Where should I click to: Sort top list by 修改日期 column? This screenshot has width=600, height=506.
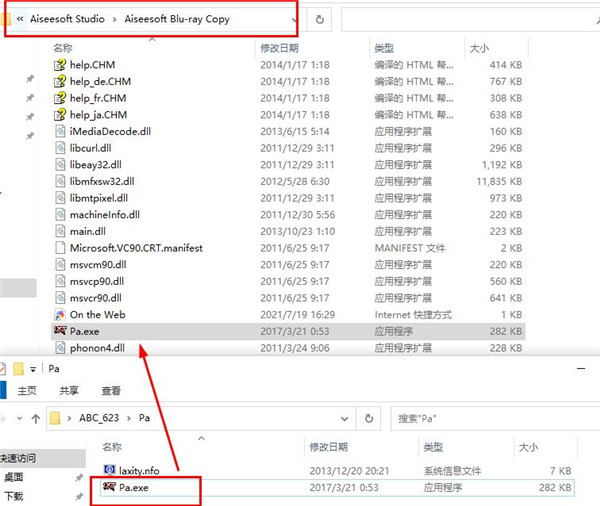279,48
